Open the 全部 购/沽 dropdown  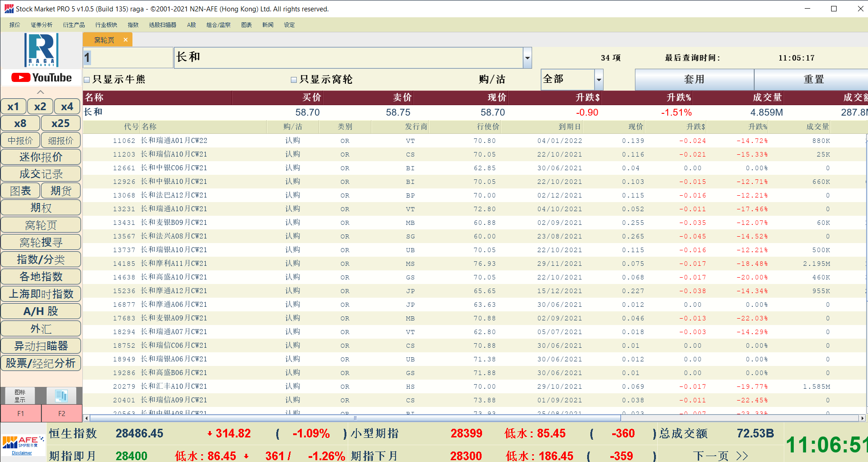599,80
